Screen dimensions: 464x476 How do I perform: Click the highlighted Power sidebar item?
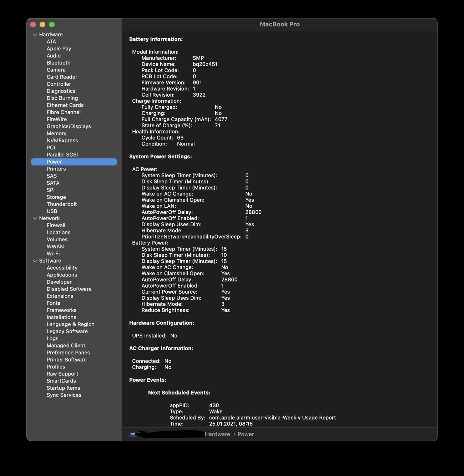tap(74, 162)
